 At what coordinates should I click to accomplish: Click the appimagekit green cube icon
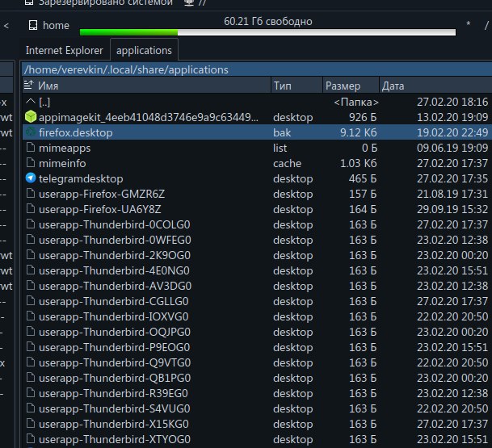point(31,116)
